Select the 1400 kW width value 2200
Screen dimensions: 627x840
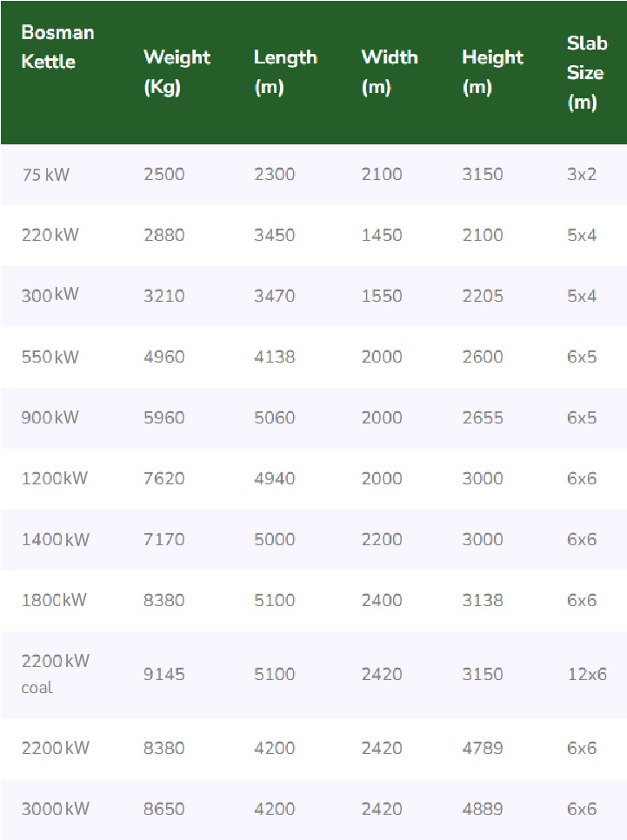pyautogui.click(x=382, y=539)
